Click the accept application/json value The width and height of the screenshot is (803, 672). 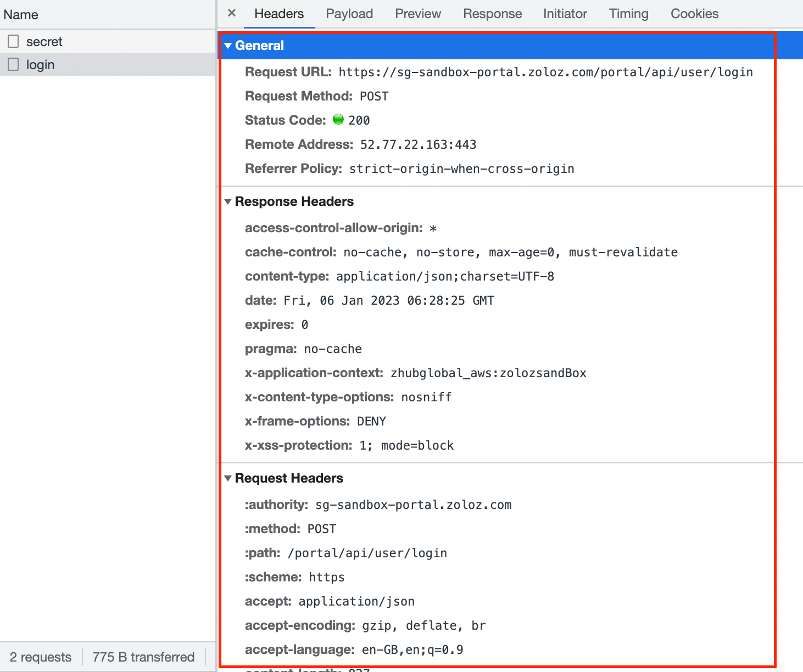[356, 601]
